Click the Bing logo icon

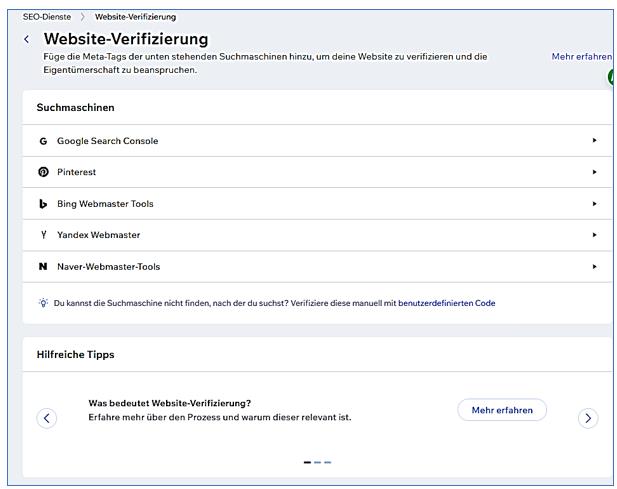[x=43, y=204]
